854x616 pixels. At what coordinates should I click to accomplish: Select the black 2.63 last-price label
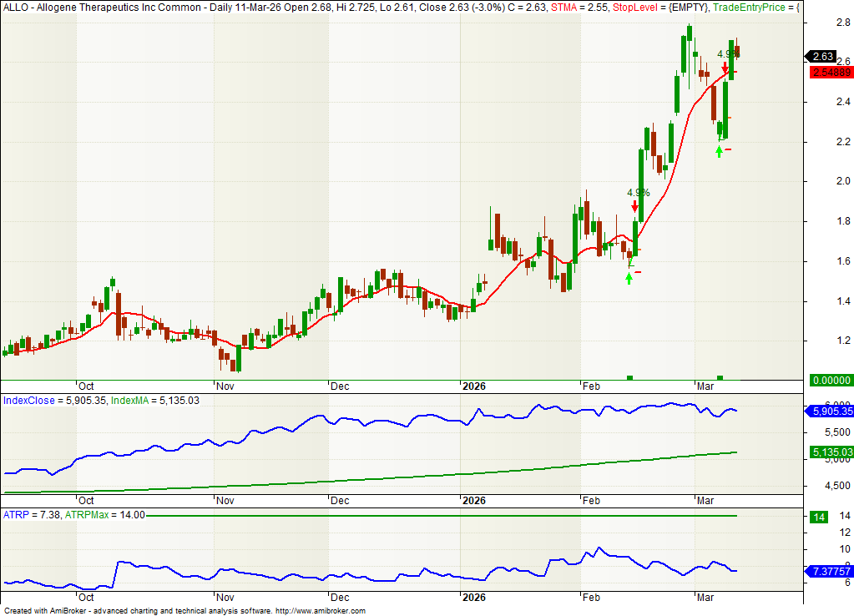coord(822,57)
